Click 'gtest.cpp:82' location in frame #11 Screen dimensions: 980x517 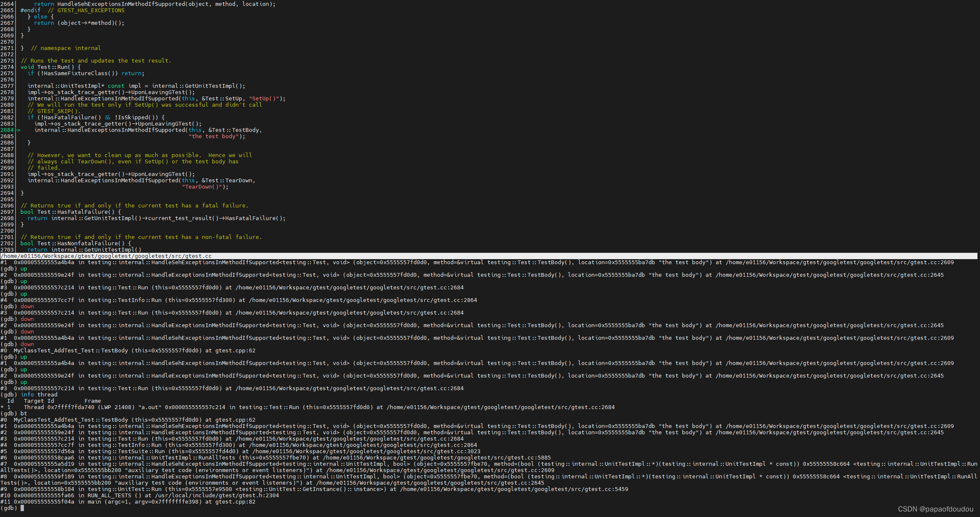235,502
